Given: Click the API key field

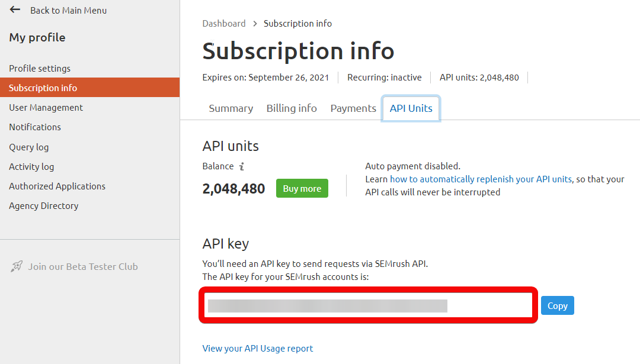Looking at the screenshot, I should tap(368, 305).
